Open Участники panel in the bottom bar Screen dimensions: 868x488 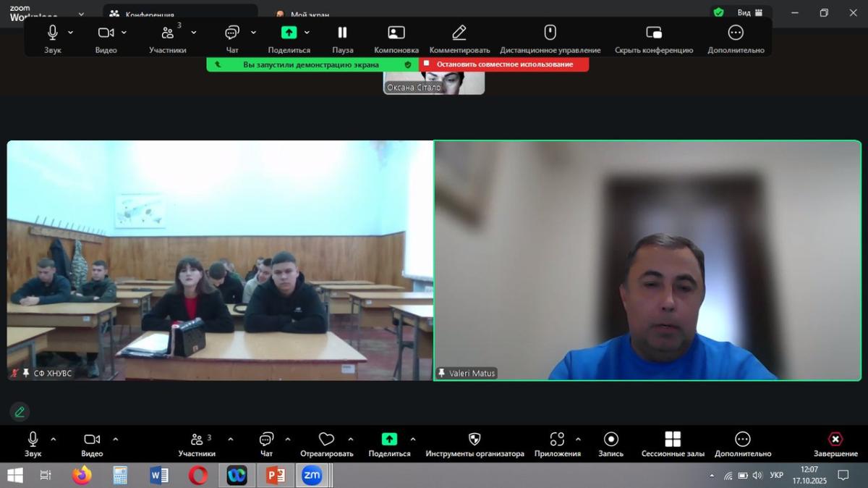197,444
